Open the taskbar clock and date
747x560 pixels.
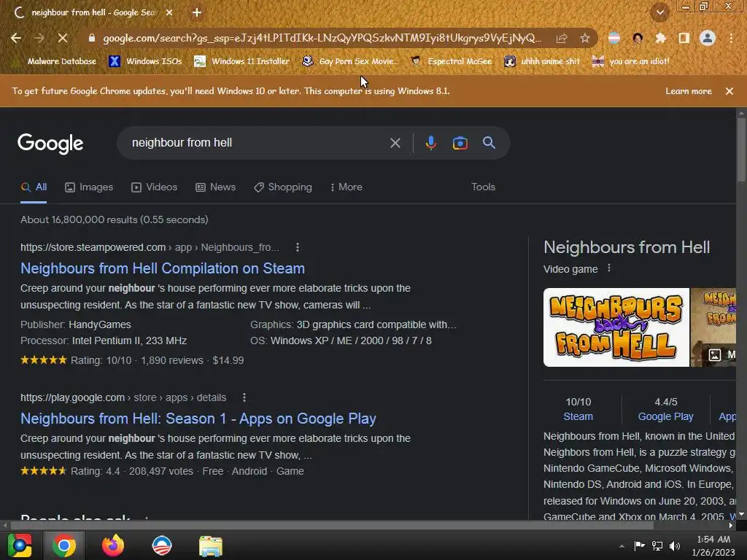[x=713, y=546]
